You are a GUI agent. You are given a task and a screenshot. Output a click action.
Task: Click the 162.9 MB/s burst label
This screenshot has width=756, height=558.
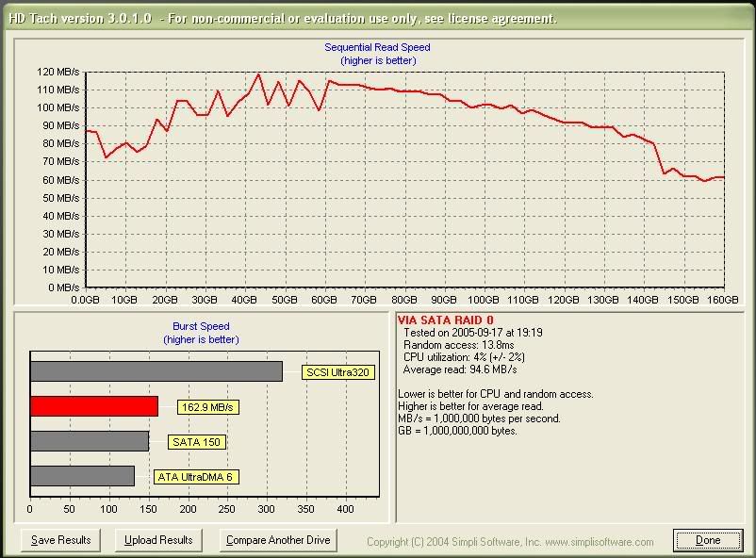coord(206,407)
